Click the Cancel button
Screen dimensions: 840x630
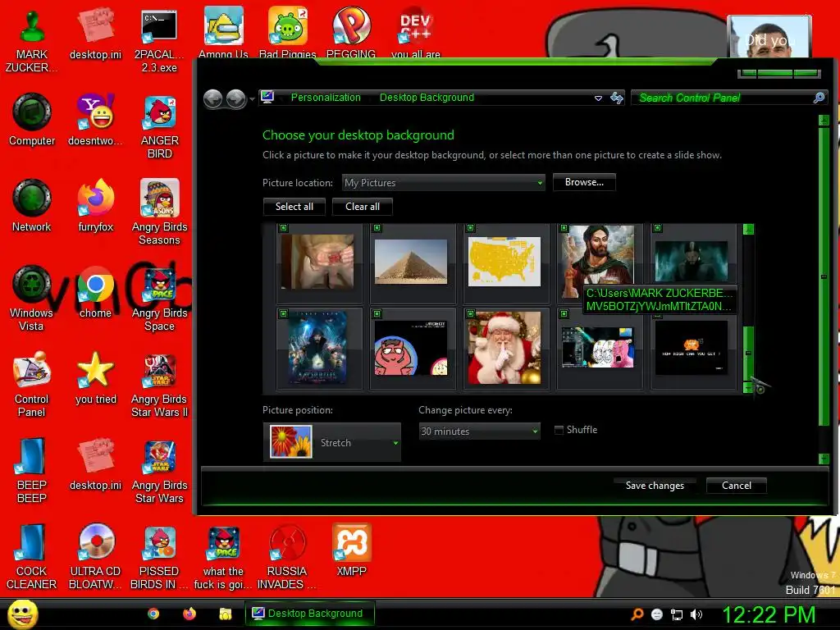(x=736, y=486)
